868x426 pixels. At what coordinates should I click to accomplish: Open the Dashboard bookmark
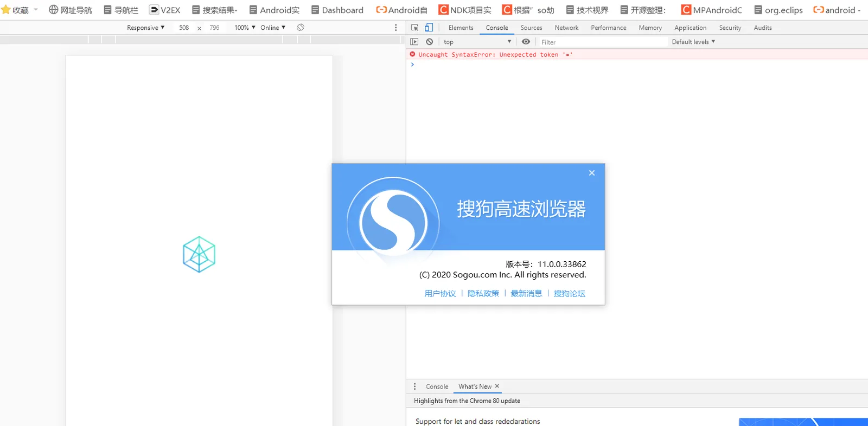click(337, 10)
